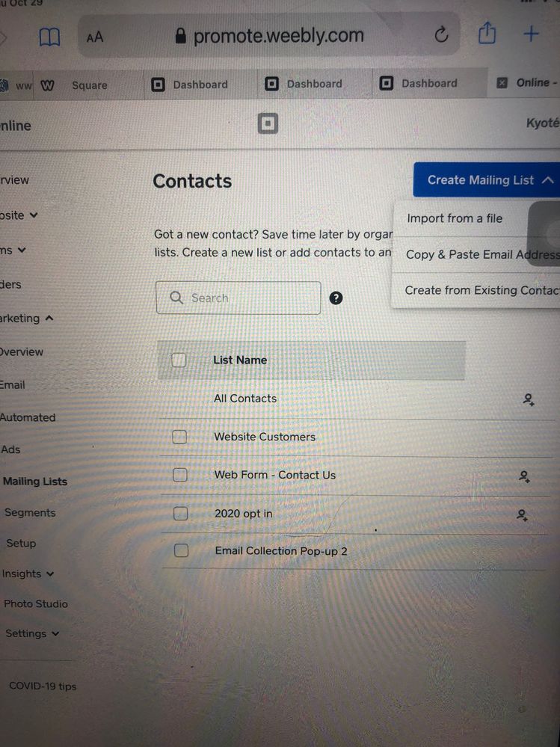Add contact to Web Form - Contact Us
The width and height of the screenshot is (560, 747).
tap(525, 476)
